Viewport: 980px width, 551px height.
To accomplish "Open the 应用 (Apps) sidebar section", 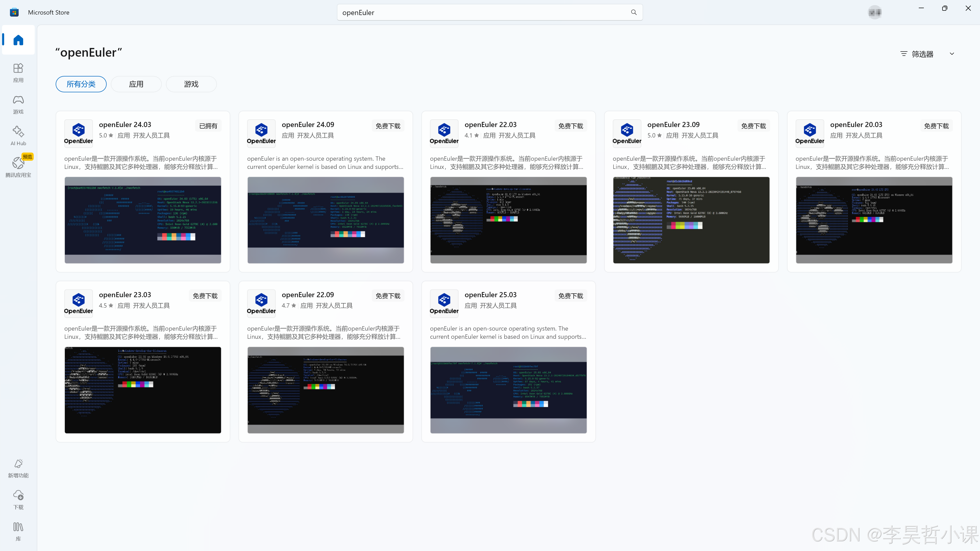I will (x=18, y=72).
